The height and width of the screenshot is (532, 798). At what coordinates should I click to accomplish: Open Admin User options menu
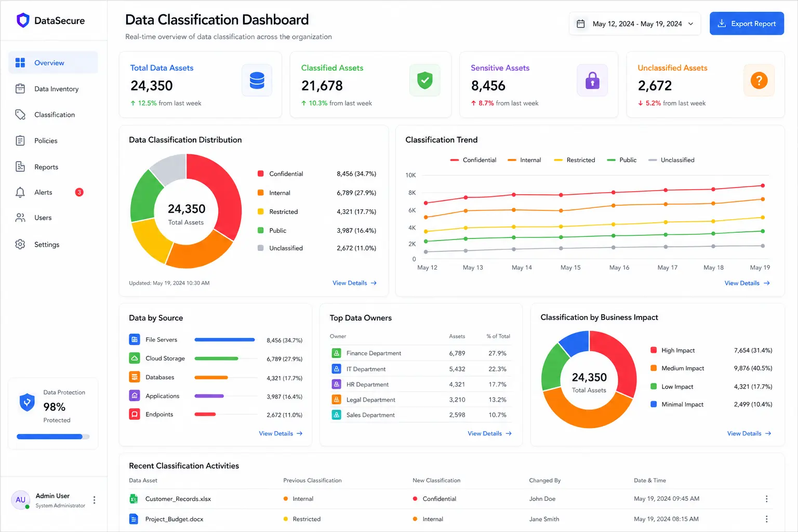click(x=94, y=500)
